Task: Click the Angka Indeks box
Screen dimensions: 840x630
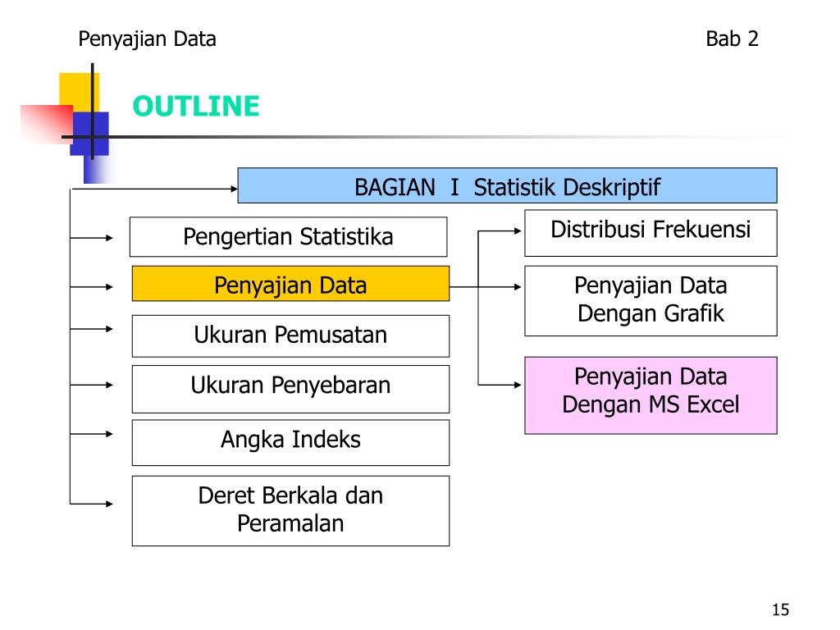Action: pos(290,442)
